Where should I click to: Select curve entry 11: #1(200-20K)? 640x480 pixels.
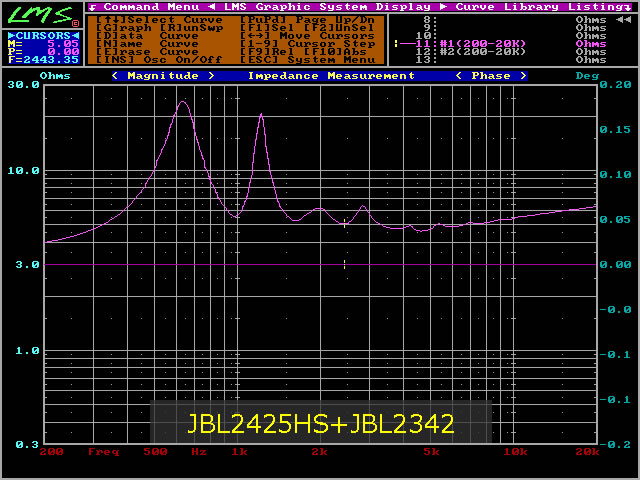tap(471, 44)
